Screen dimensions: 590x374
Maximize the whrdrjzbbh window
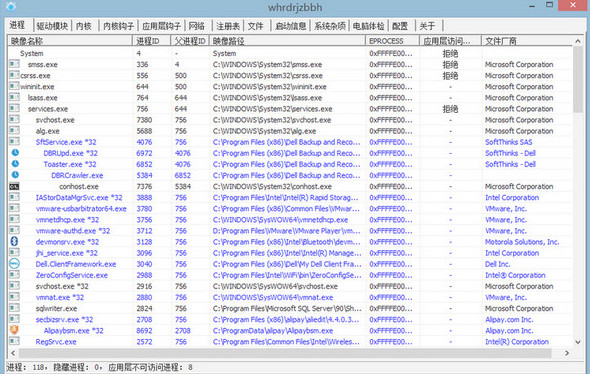click(x=549, y=5)
